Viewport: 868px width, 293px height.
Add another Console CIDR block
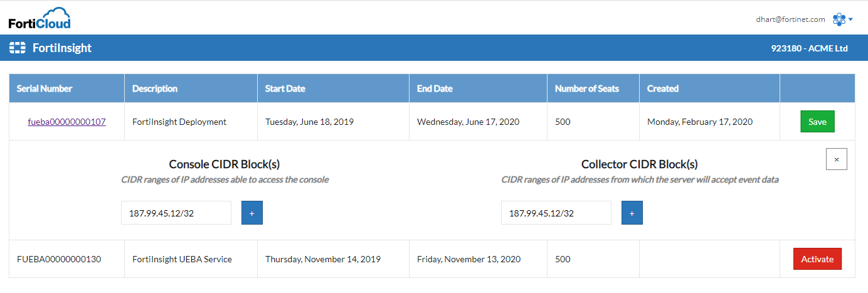point(252,213)
